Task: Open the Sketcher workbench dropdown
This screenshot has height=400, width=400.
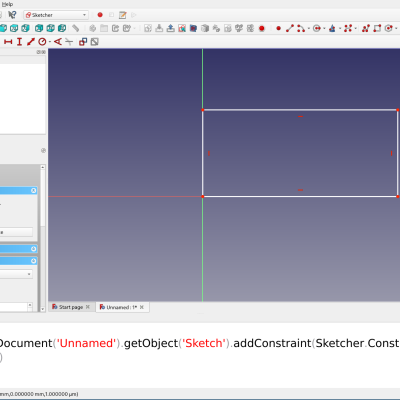Action: (56, 15)
